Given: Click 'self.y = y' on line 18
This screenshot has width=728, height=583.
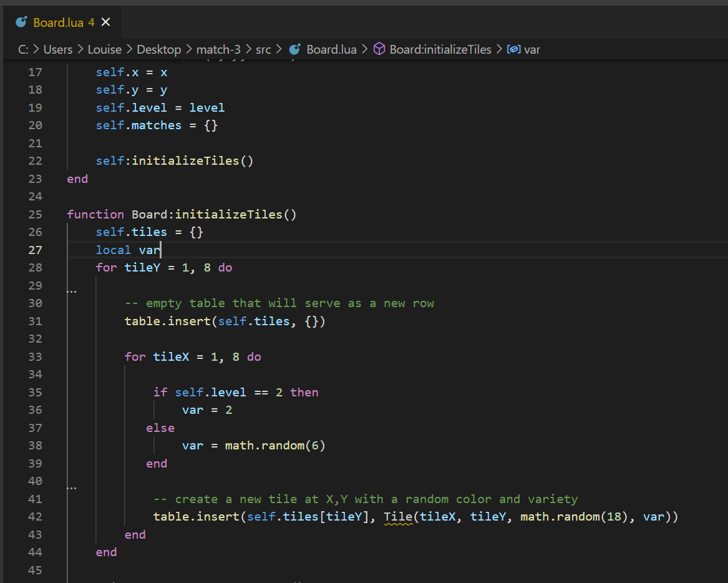Looking at the screenshot, I should pyautogui.click(x=132, y=90).
